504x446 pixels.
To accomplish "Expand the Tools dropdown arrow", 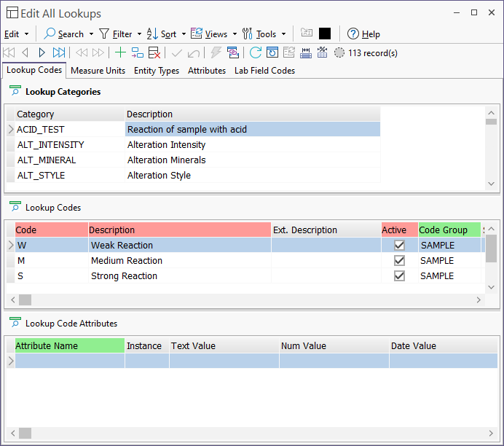I will tap(284, 34).
